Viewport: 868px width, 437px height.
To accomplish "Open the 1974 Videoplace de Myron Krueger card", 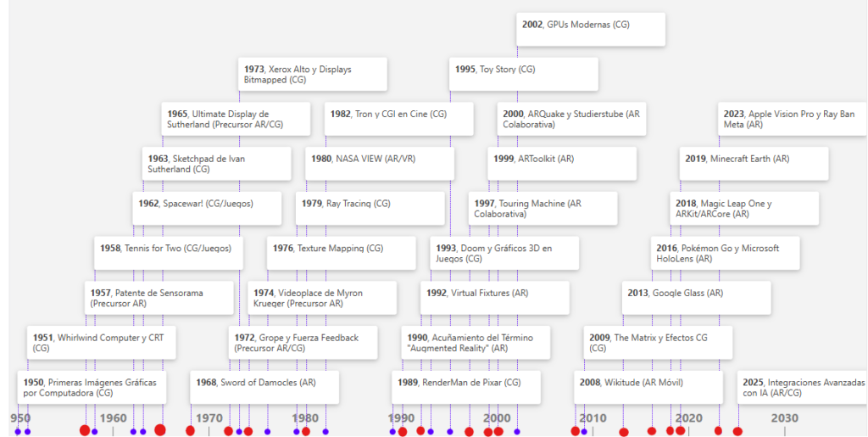I will (322, 298).
